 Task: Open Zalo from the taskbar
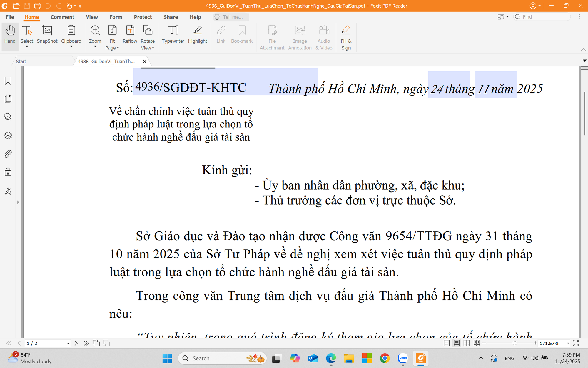pyautogui.click(x=403, y=358)
